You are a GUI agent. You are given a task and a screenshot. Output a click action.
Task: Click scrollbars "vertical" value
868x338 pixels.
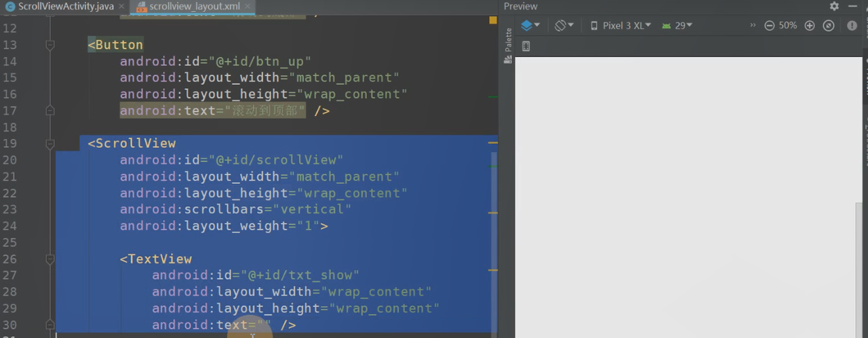313,210
